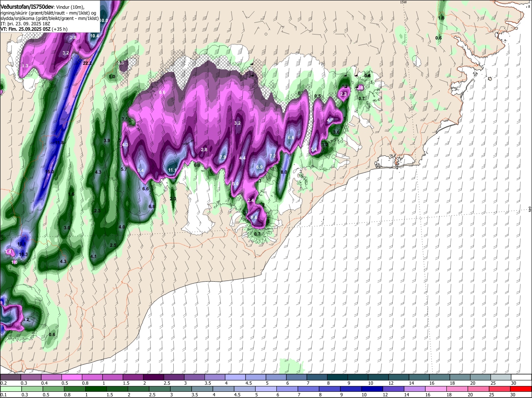Pick the lavender 14 mm swatch in the bottom legend row

pos(415,389)
